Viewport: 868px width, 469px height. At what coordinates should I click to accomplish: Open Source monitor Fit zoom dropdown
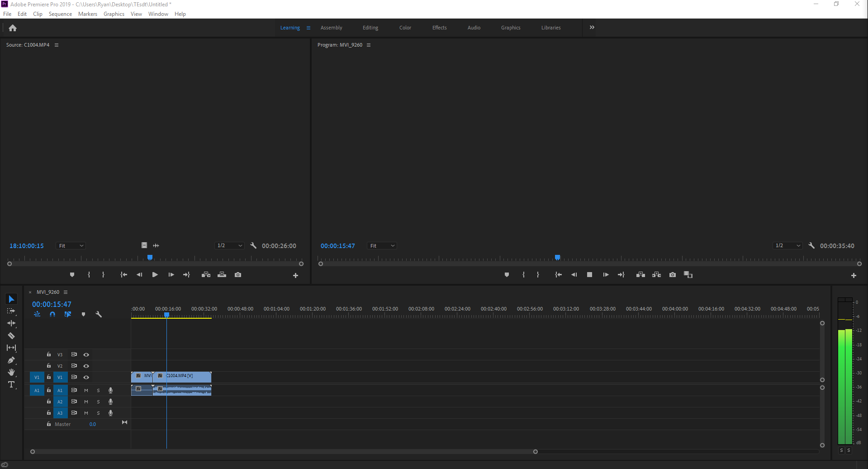71,245
